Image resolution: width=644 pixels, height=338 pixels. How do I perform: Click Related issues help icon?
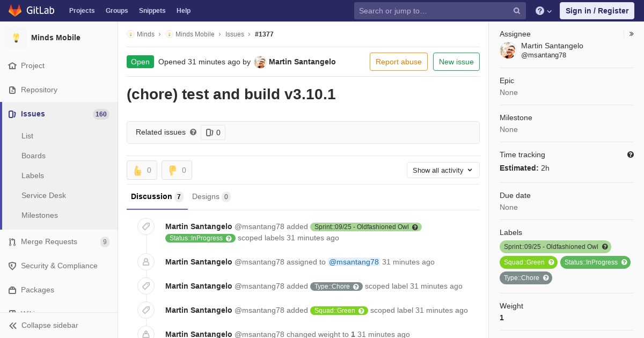pyautogui.click(x=193, y=132)
